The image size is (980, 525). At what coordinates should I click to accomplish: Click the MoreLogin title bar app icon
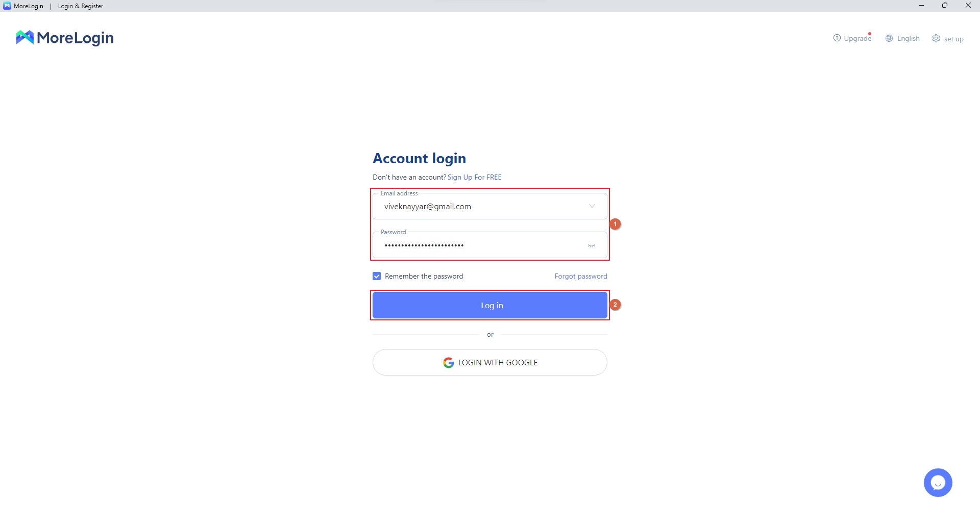7,6
